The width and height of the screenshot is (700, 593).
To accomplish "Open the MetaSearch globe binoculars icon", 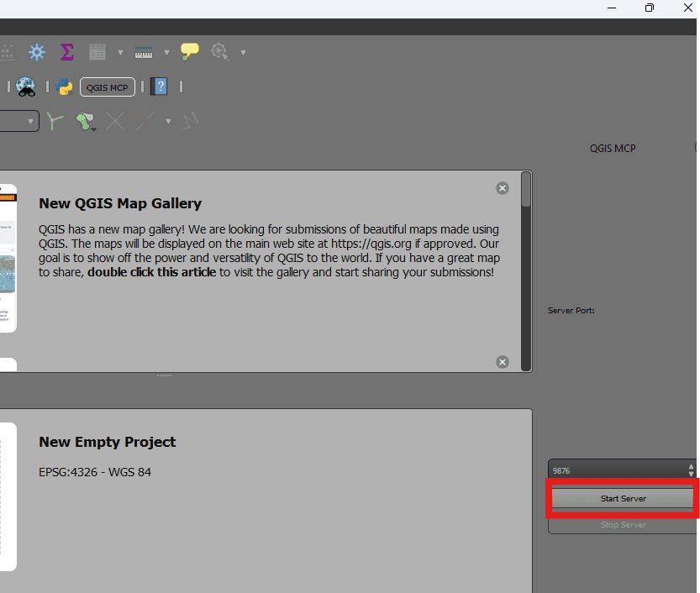I will pyautogui.click(x=26, y=87).
